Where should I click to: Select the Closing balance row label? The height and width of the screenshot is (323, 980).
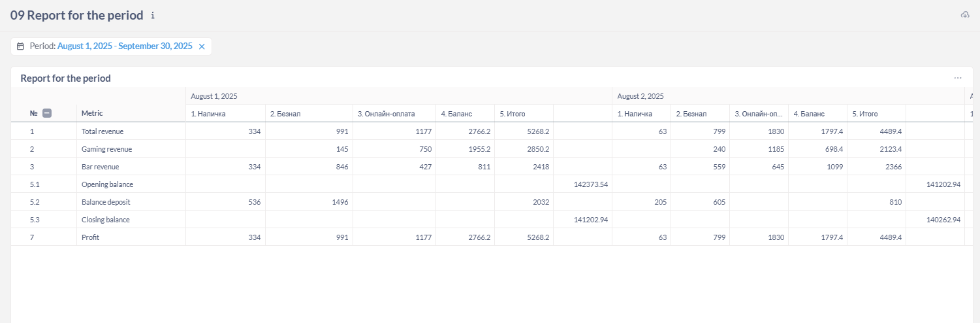click(x=106, y=220)
